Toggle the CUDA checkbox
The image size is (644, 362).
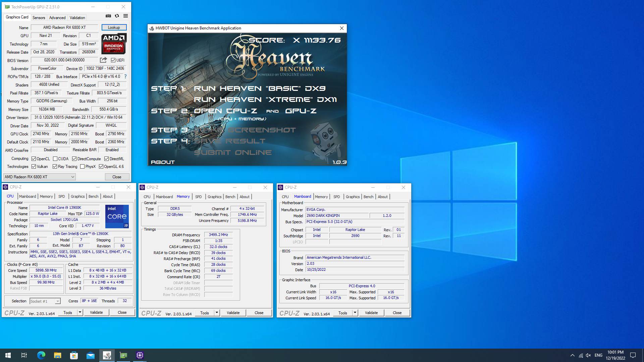point(55,159)
